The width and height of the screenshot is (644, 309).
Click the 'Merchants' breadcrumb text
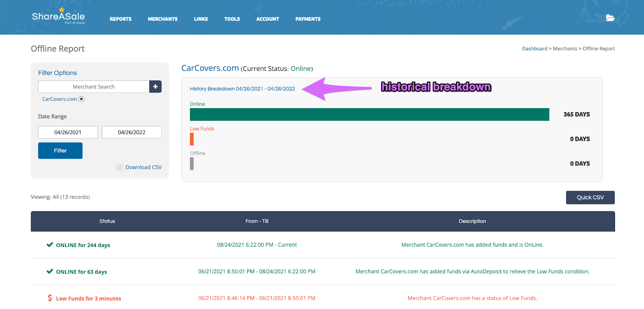[x=565, y=49]
